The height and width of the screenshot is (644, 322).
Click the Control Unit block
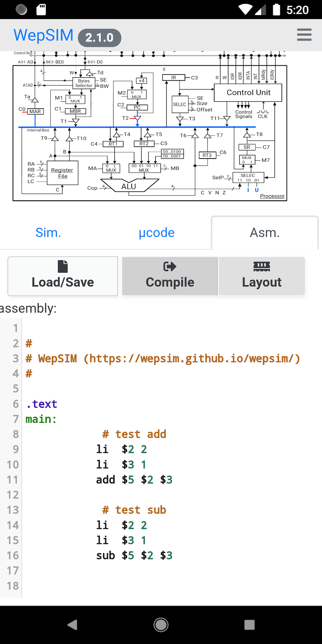pos(248,92)
